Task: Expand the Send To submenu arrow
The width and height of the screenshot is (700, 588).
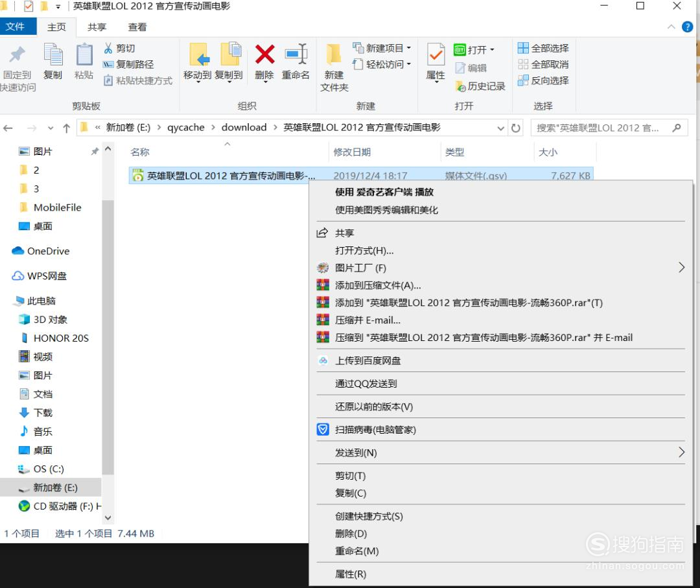Action: [681, 453]
